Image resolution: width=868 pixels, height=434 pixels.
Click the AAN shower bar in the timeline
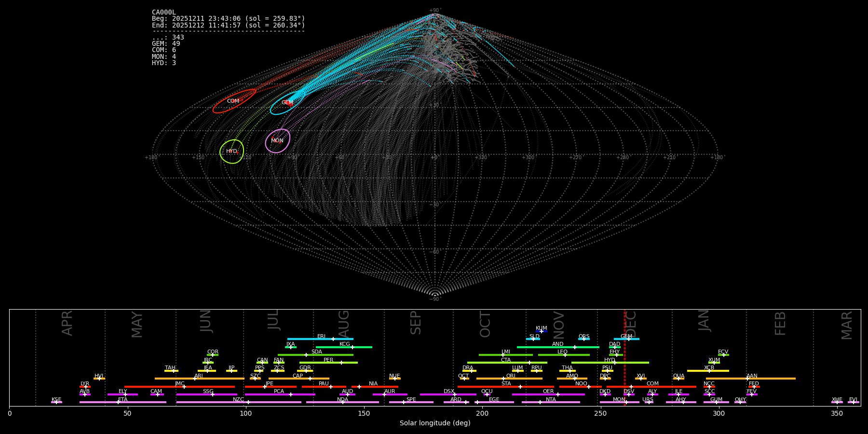(x=751, y=379)
